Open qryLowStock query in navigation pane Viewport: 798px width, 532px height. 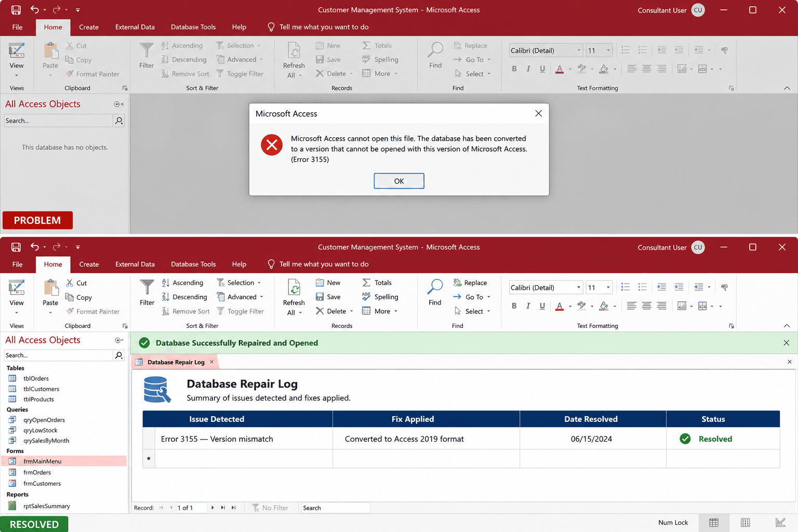pos(40,430)
